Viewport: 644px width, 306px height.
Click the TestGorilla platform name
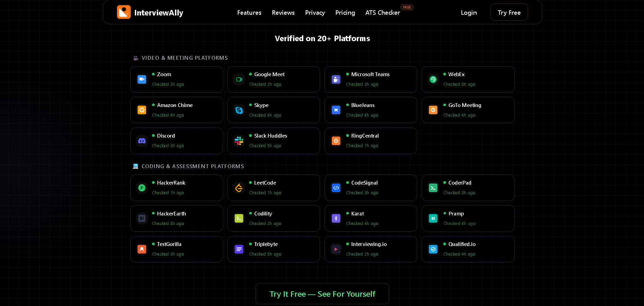point(169,244)
